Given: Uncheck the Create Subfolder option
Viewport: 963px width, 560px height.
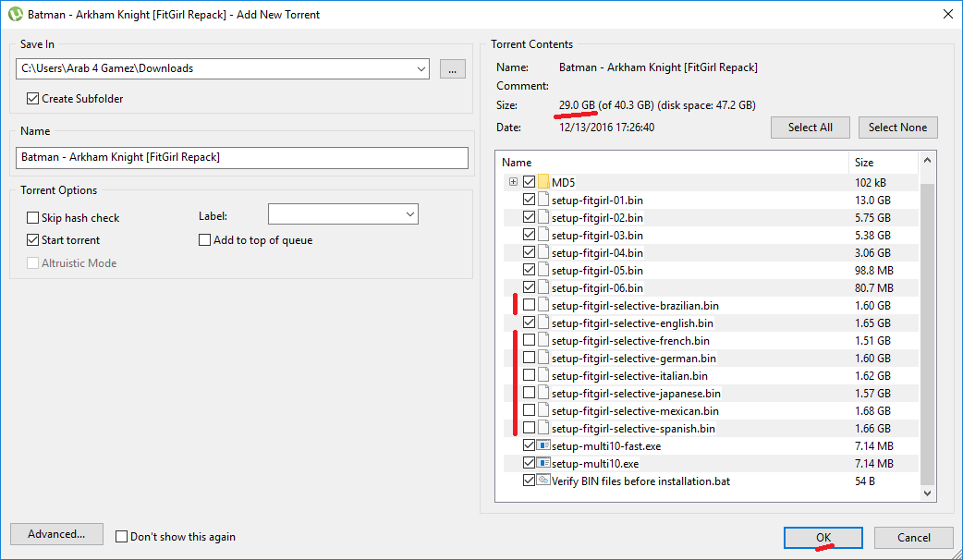Looking at the screenshot, I should click(x=33, y=99).
